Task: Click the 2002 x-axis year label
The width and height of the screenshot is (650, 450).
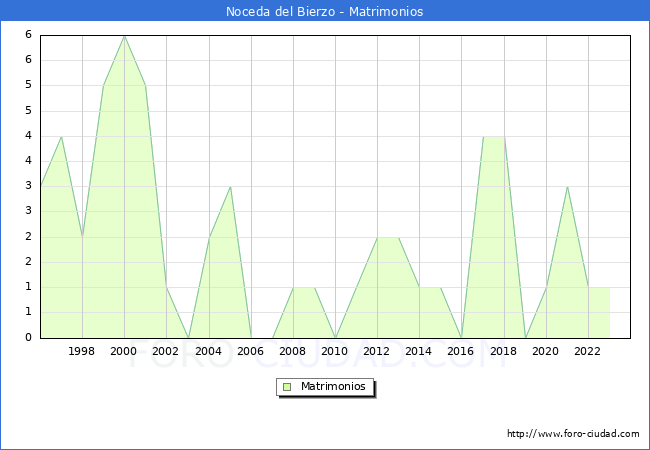Action: click(x=166, y=351)
